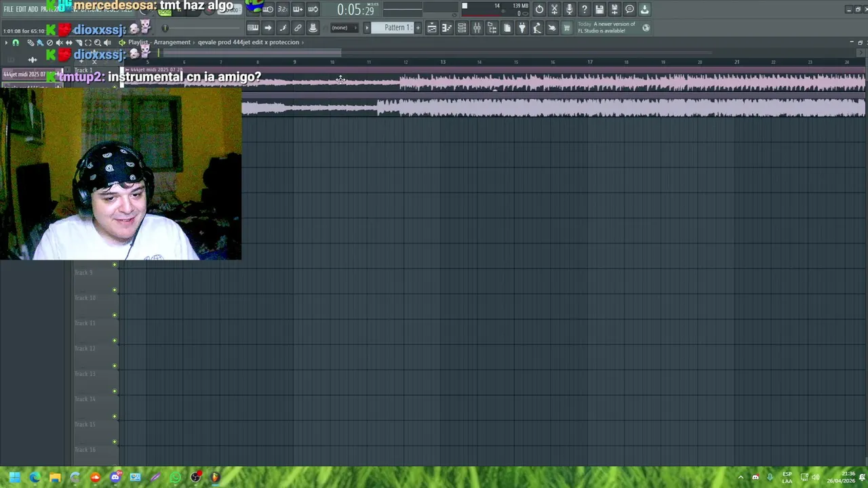This screenshot has height=488, width=868.
Task: Toggle step-editing mode icon
Action: click(283, 28)
